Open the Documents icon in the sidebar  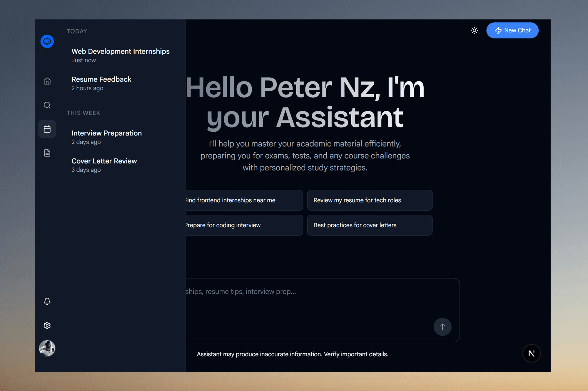coord(47,153)
